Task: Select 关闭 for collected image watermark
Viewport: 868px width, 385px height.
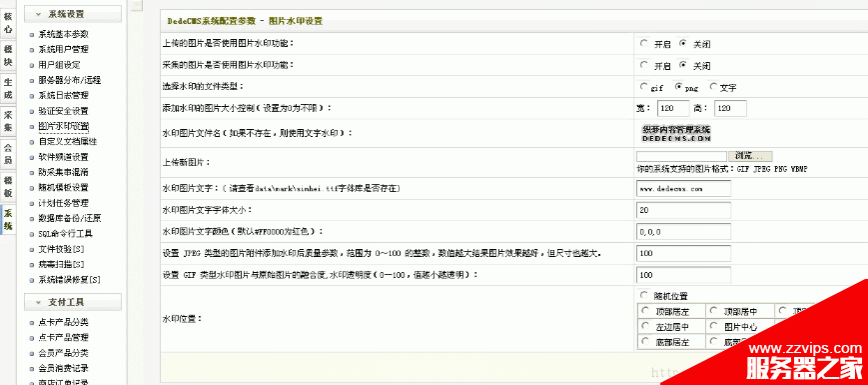Action: click(682, 65)
